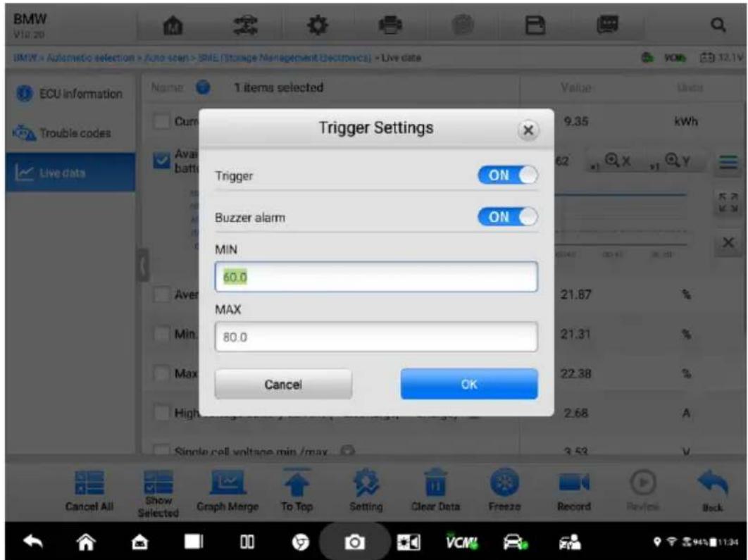Check the Max row checkbox
Screen dimensions: 748x560
162,373
